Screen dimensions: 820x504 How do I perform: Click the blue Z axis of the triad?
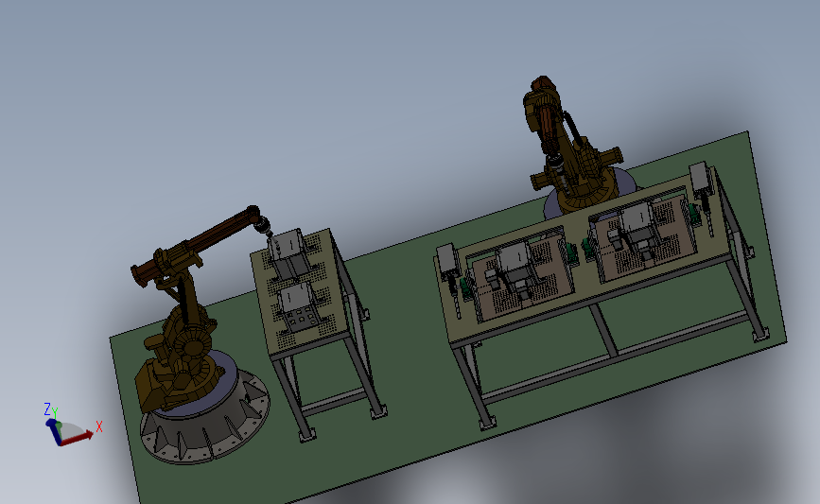pyautogui.click(x=53, y=431)
